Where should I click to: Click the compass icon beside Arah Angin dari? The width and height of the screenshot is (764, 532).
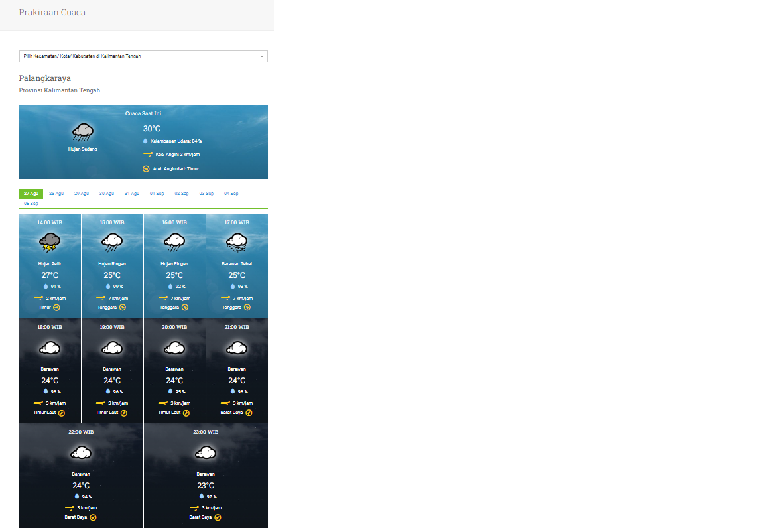tap(146, 169)
